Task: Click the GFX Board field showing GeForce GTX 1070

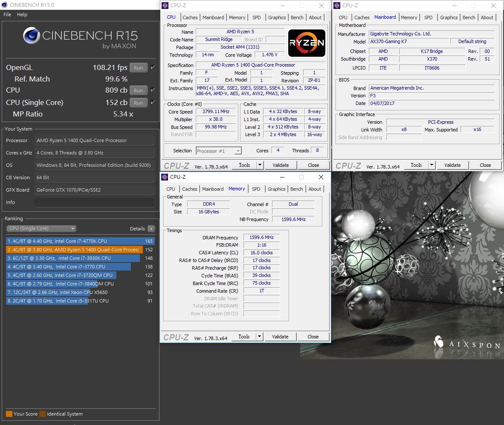Action: click(95, 190)
